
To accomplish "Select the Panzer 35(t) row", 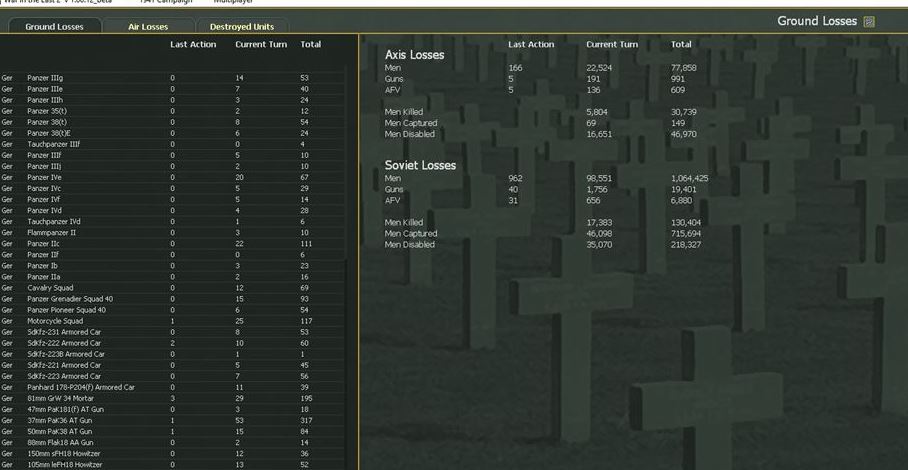I will click(x=173, y=111).
